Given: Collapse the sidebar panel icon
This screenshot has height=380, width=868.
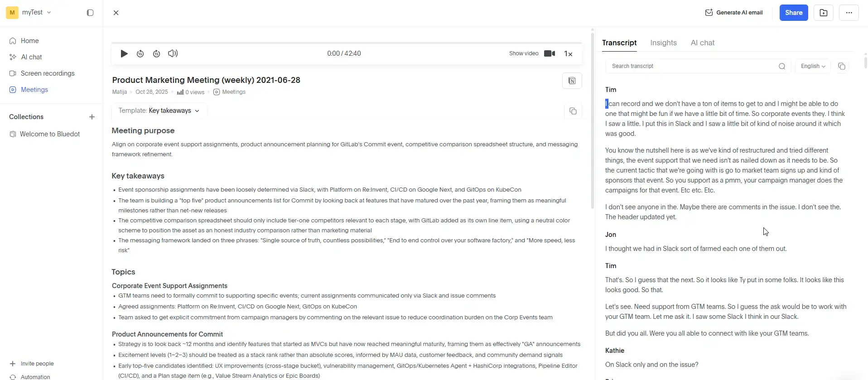Looking at the screenshot, I should 90,13.
